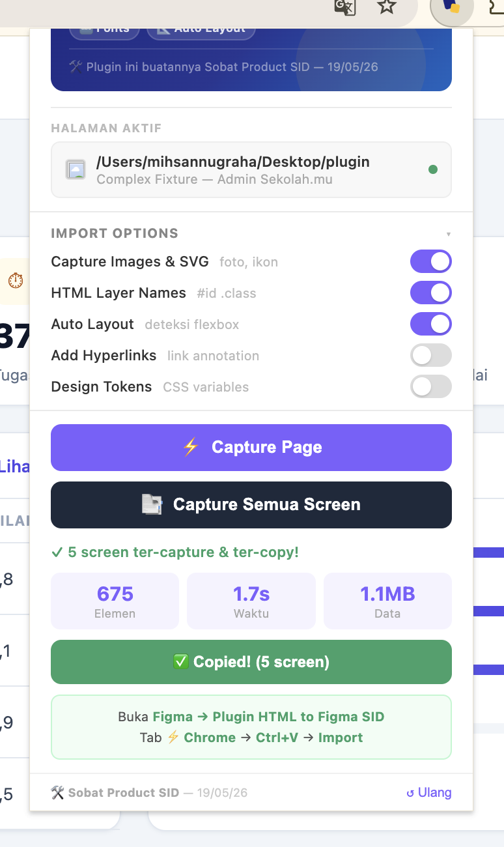Click the 675 Elemen stat card
Image resolution: width=504 pixels, height=847 pixels.
click(x=115, y=601)
